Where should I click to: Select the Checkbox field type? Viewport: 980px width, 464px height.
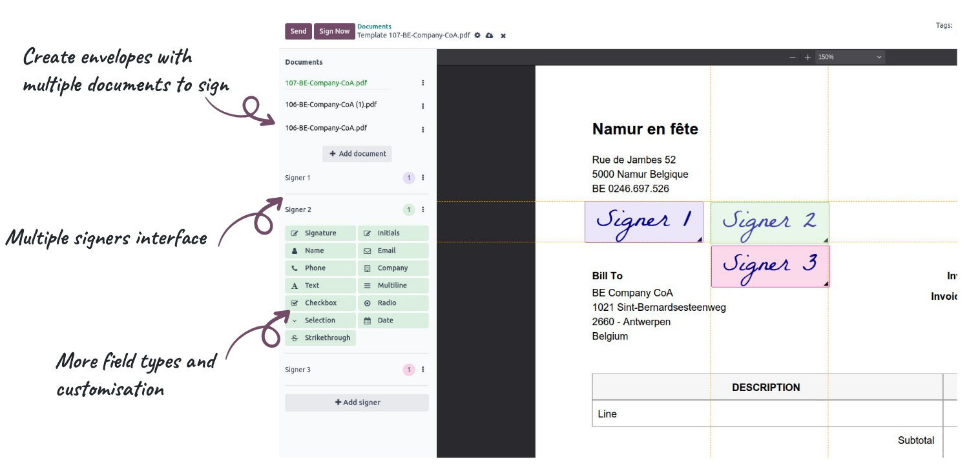coord(320,303)
